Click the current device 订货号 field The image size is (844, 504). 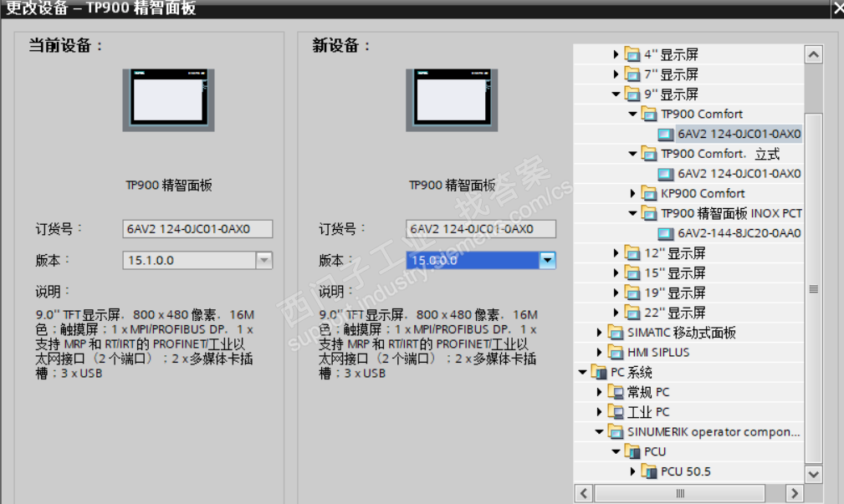[x=197, y=229]
